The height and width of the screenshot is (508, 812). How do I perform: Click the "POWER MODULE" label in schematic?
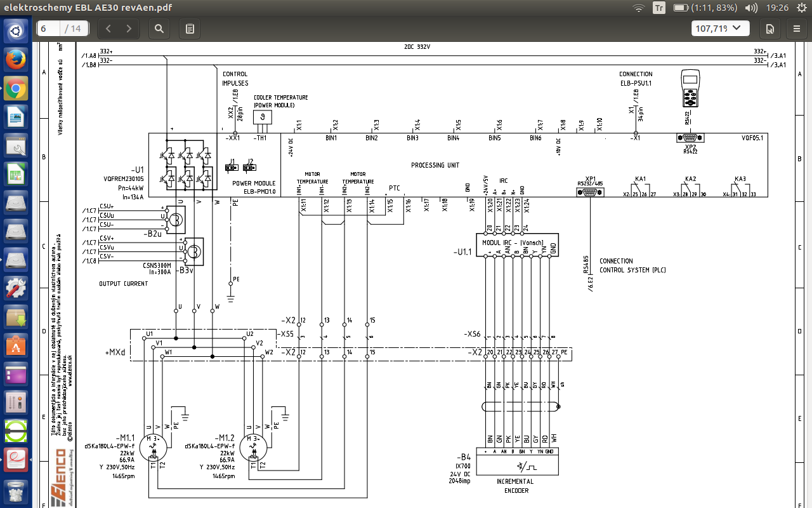coord(254,183)
